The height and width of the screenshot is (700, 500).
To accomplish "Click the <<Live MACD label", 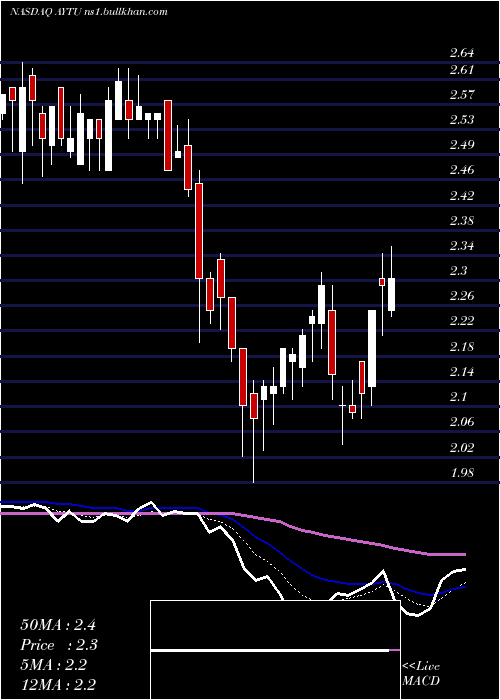I will point(421,673).
